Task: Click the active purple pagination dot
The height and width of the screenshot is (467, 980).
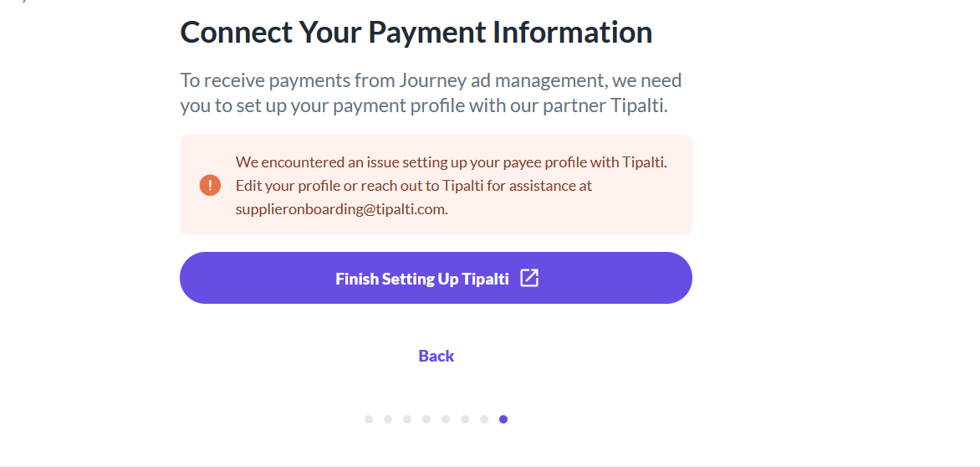Action: 503,419
